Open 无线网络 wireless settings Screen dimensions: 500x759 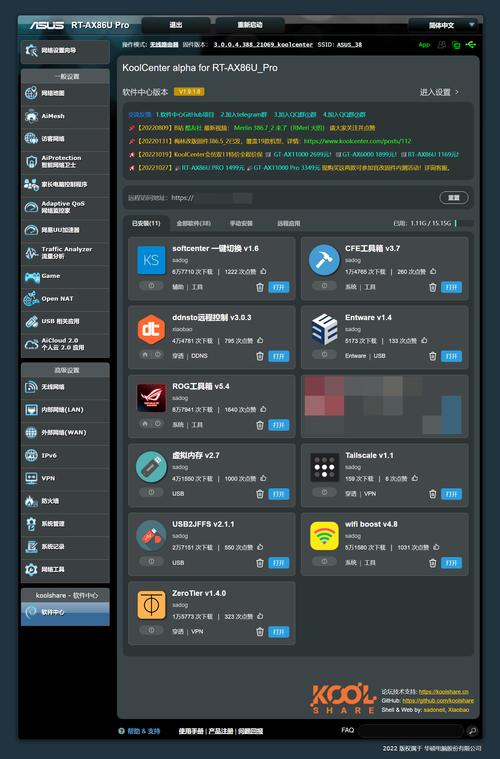click(x=65, y=387)
